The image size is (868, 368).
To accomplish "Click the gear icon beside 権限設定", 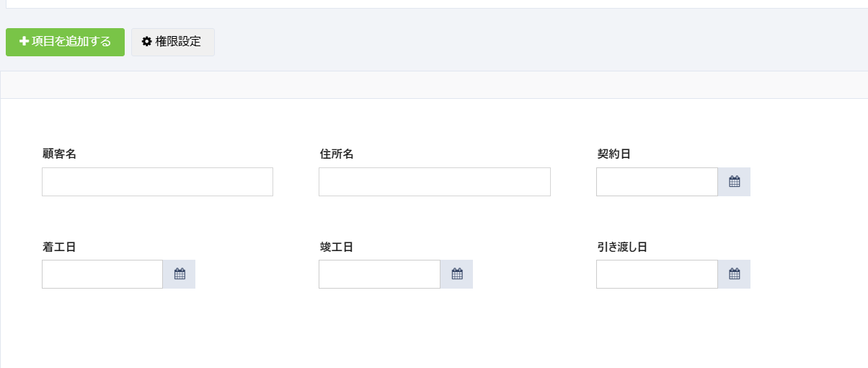I will 147,42.
